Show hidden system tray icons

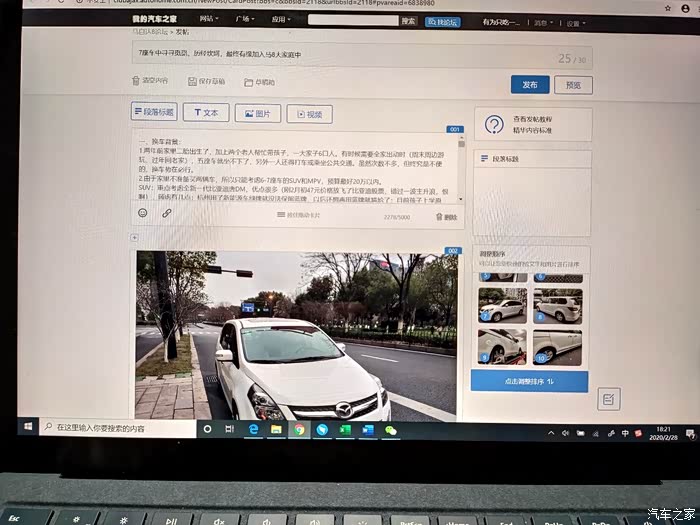click(551, 433)
